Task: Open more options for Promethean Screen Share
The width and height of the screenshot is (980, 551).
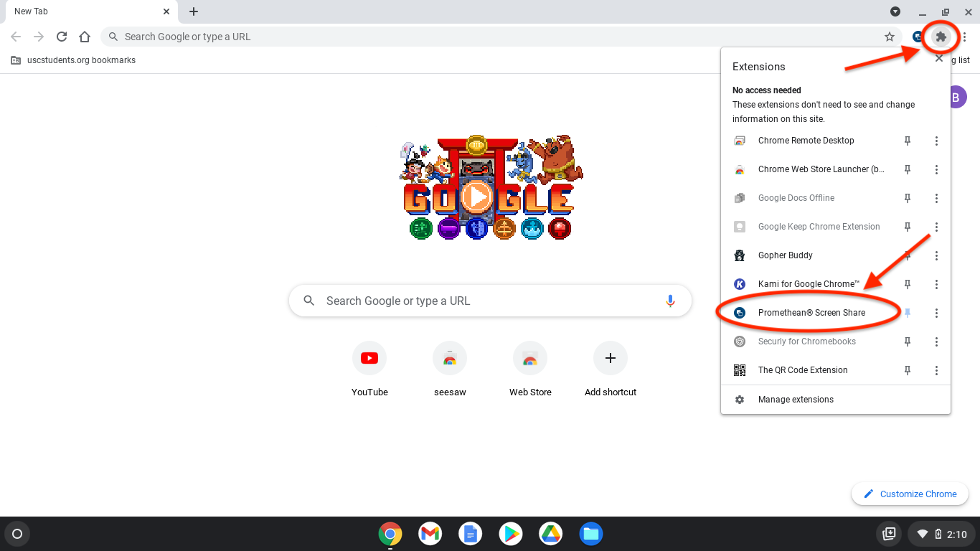Action: tap(936, 313)
